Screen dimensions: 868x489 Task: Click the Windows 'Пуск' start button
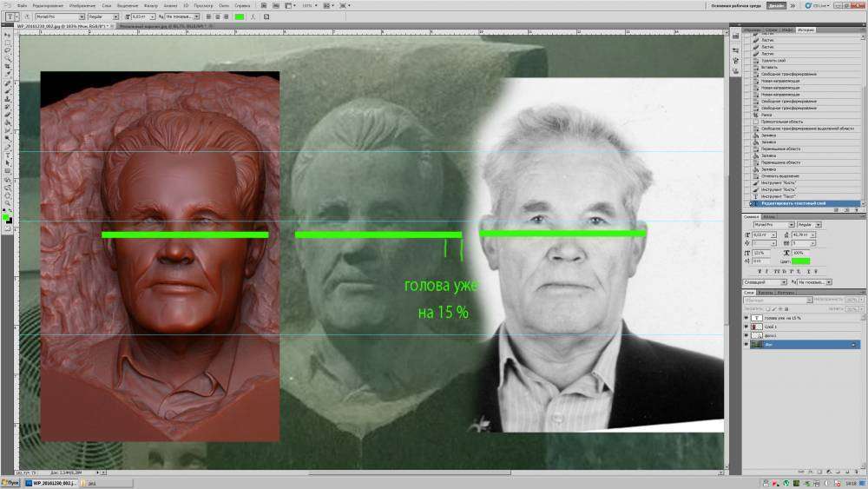(x=10, y=482)
